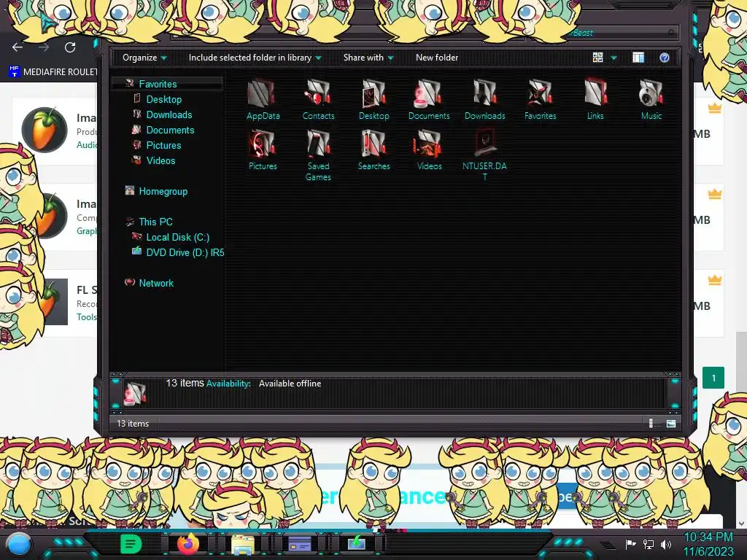Expand the view options arrow

pyautogui.click(x=614, y=58)
